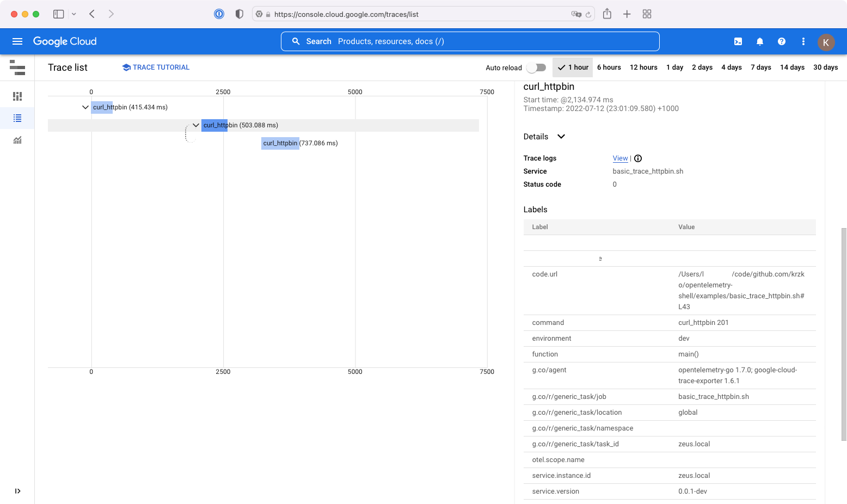The width and height of the screenshot is (847, 504).
Task: Click the code.url label row
Action: [669, 291]
